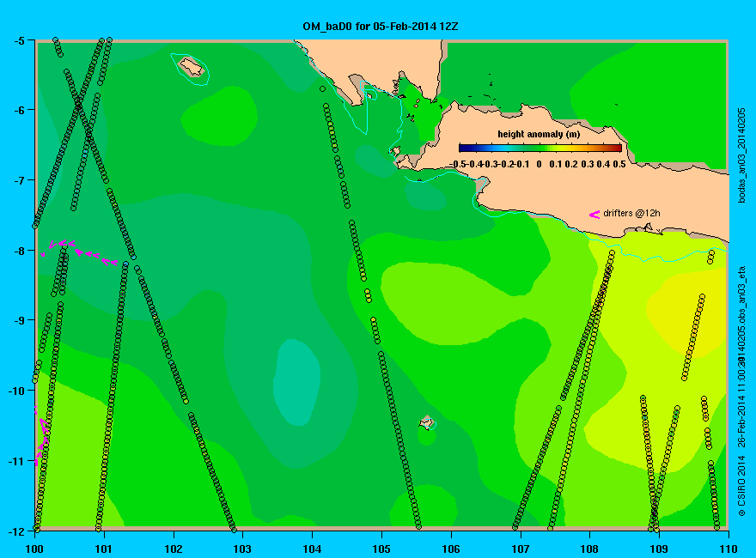756x558 pixels.
Task: Click the x-axis label 110
Action: click(729, 549)
